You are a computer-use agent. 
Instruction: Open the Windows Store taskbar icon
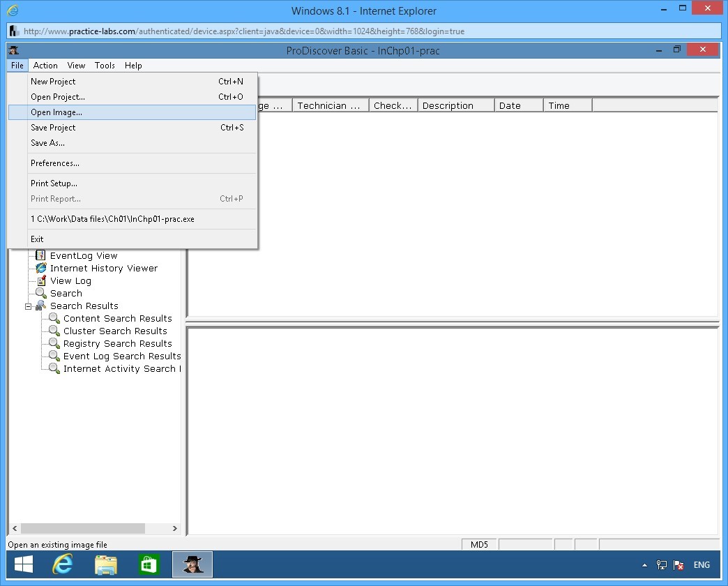tap(149, 564)
